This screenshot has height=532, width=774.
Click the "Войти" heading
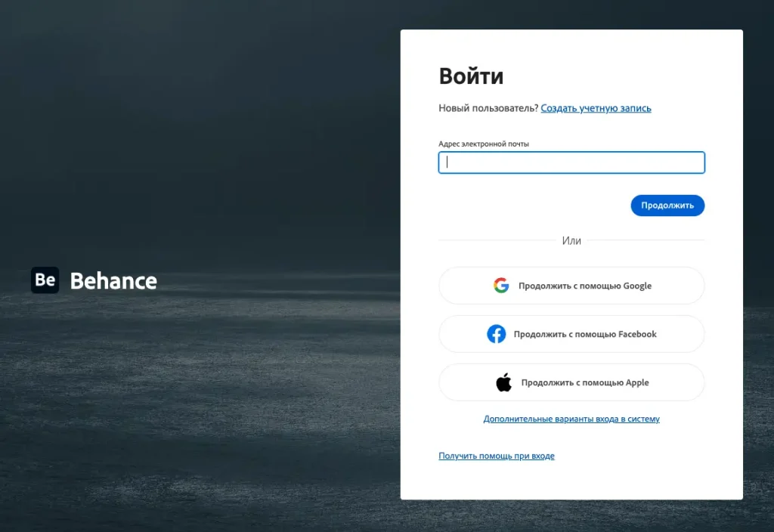471,76
